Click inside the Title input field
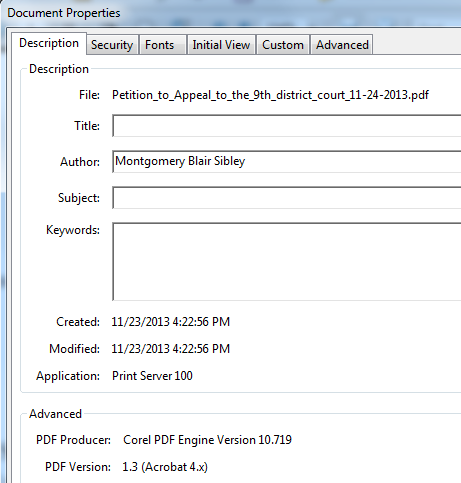The image size is (461, 483). point(287,126)
